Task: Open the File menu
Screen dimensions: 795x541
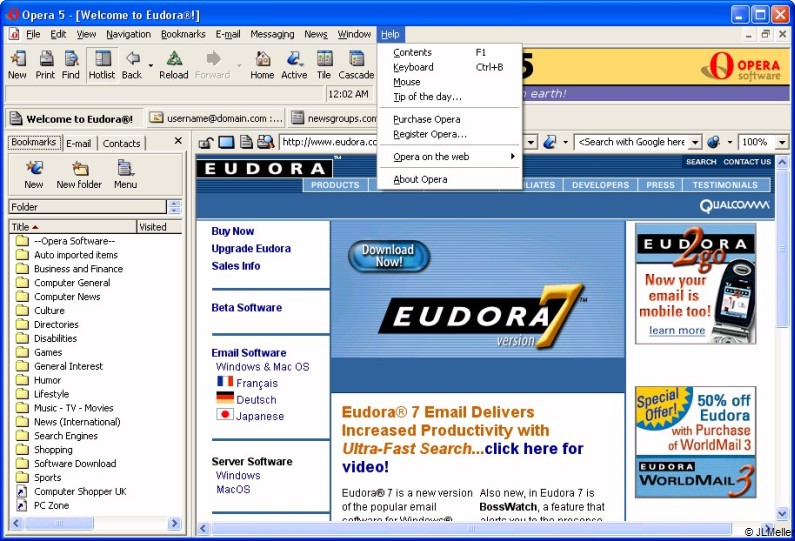Action: click(x=33, y=34)
